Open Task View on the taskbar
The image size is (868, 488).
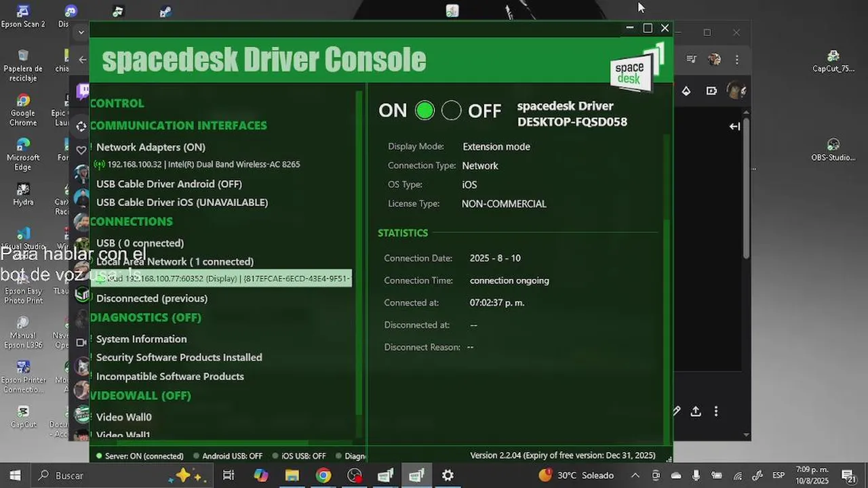point(229,475)
